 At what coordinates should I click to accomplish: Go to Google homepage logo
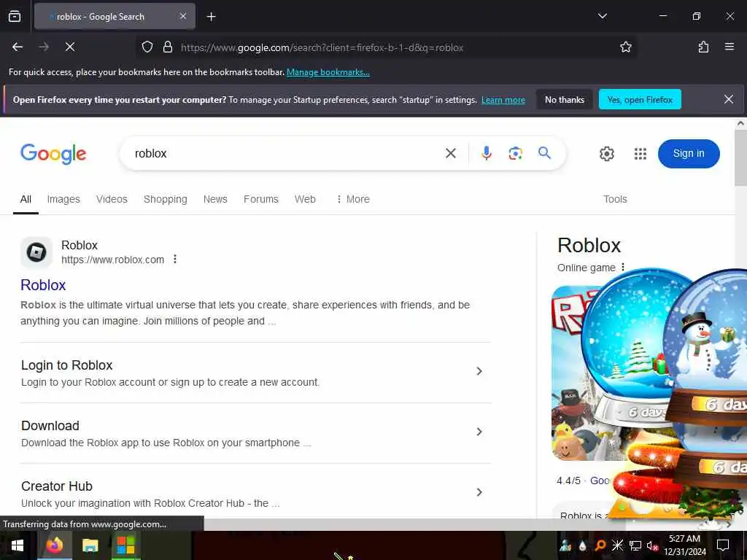pyautogui.click(x=53, y=154)
